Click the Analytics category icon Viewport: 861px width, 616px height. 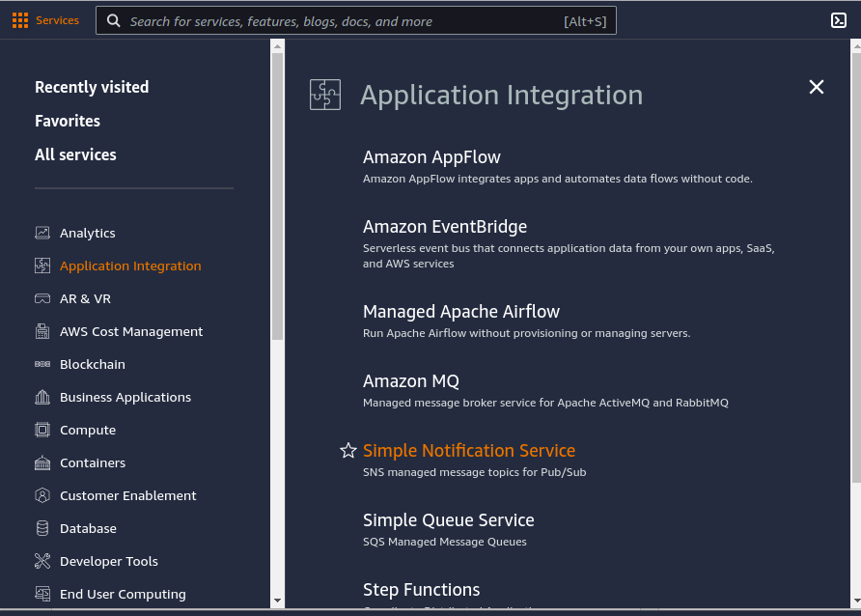(42, 233)
